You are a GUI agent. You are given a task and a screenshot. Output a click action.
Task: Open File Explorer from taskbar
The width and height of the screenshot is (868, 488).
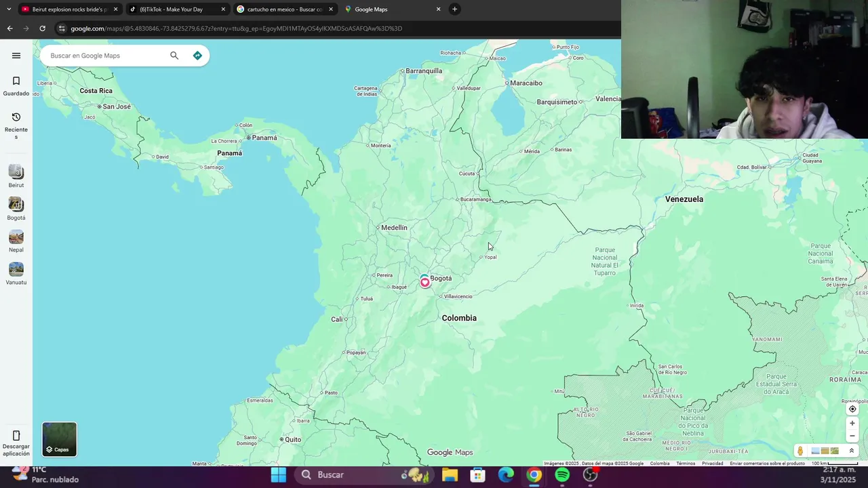click(x=450, y=474)
